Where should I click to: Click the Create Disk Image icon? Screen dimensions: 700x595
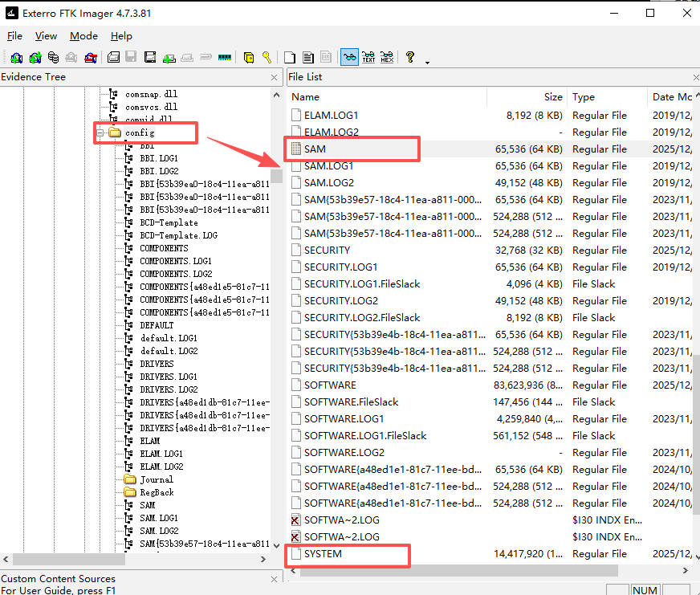(x=113, y=57)
